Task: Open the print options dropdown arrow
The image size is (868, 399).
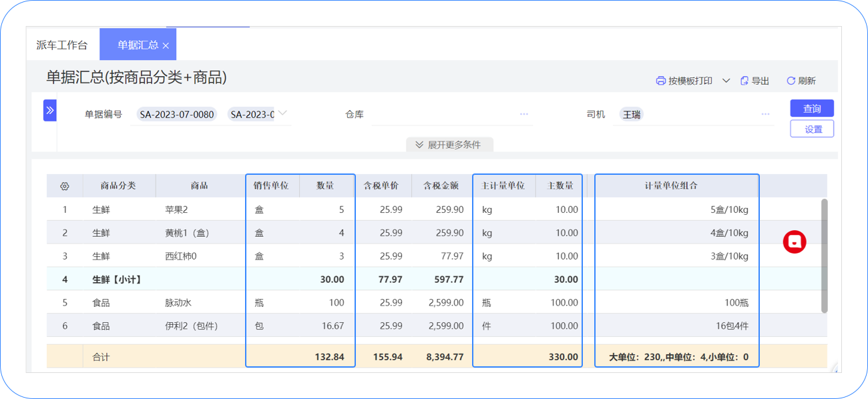Action: 726,81
